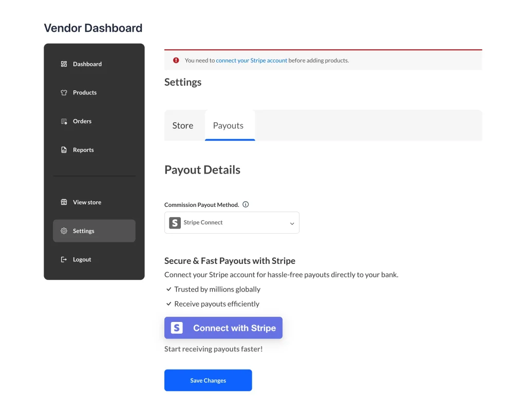
Task: Click the S logo on Connect with Stripe
Action: click(x=177, y=328)
